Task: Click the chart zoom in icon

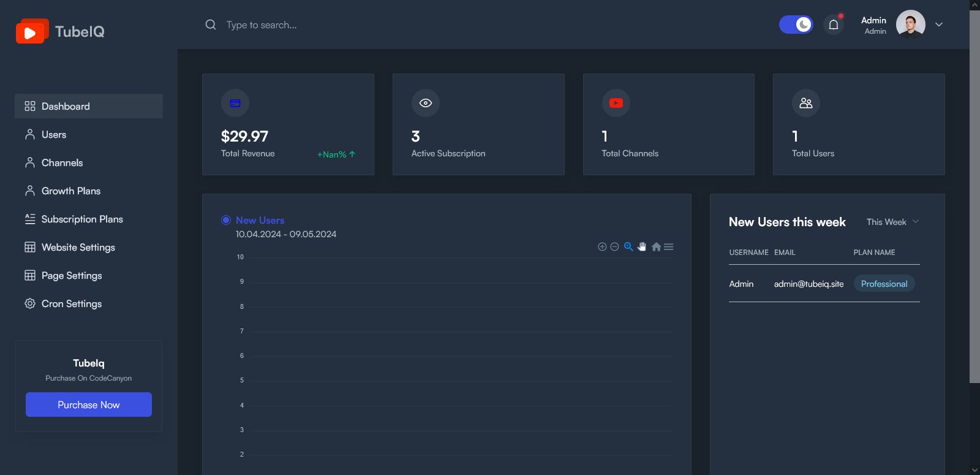Action: tap(602, 247)
